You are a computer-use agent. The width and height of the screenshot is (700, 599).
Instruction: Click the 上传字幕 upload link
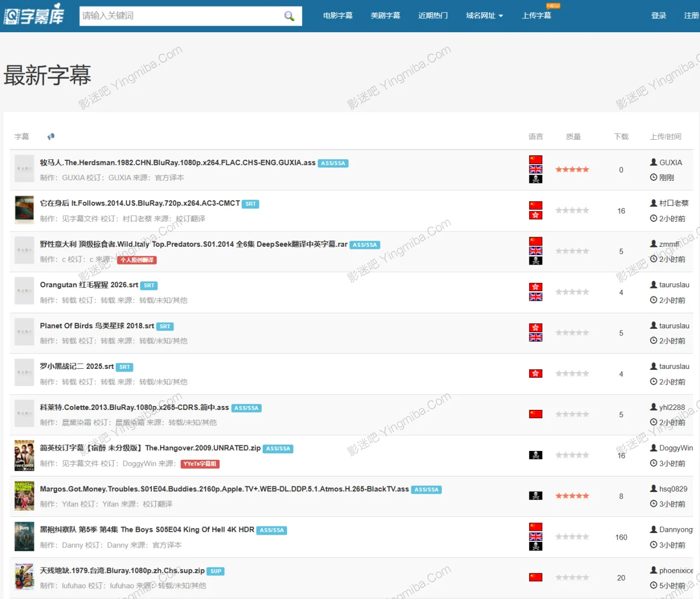pos(536,16)
